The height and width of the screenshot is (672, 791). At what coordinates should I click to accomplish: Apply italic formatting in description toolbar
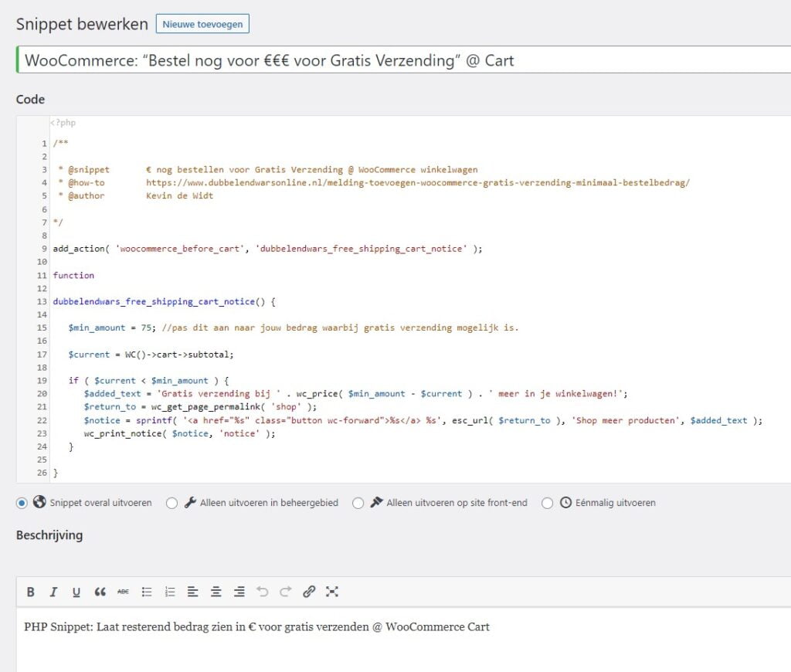53,592
